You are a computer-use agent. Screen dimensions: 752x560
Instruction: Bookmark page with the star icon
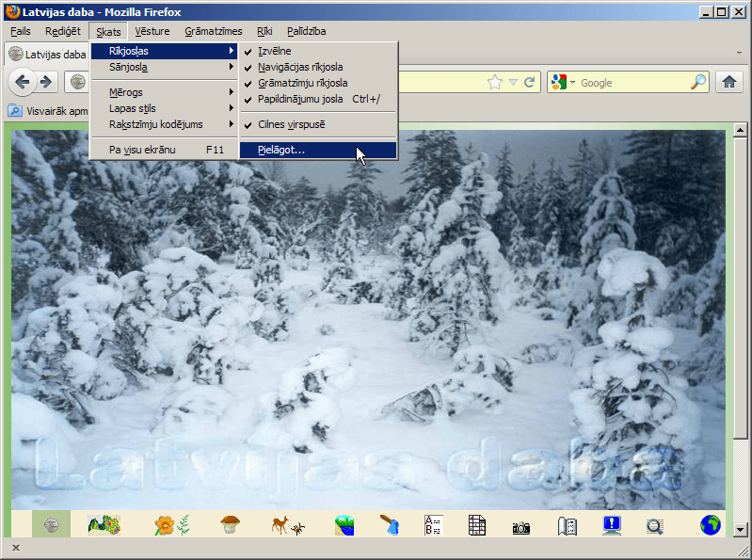(x=494, y=83)
